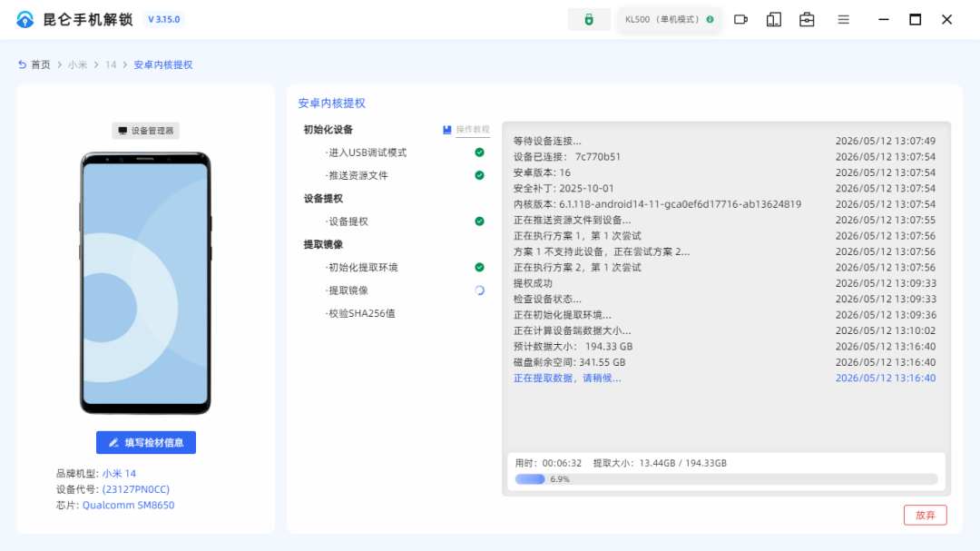The image size is (980, 551).
Task: Click the green check for 初始化提取环境
Action: pos(479,267)
